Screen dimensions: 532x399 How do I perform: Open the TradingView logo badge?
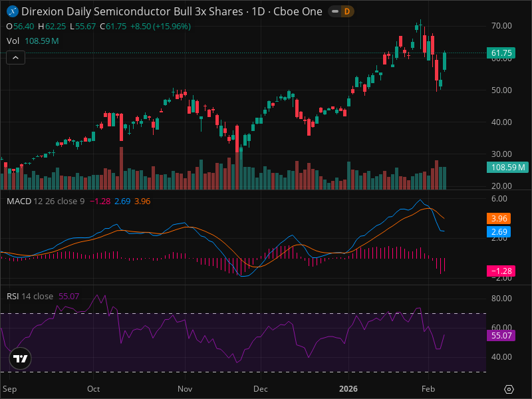(x=21, y=358)
